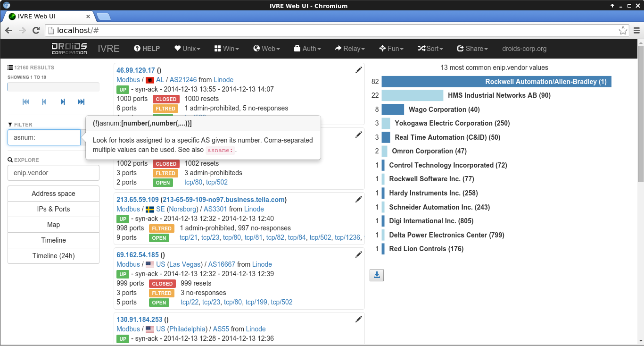The height and width of the screenshot is (346, 644).
Task: Select the HMS Industrial Networks AB bar
Action: point(413,95)
